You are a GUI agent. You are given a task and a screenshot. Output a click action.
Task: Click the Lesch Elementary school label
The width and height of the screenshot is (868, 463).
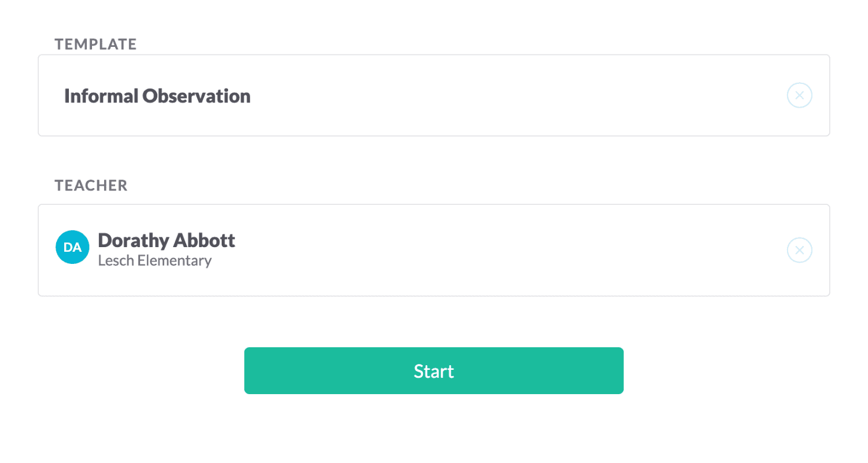(x=155, y=260)
